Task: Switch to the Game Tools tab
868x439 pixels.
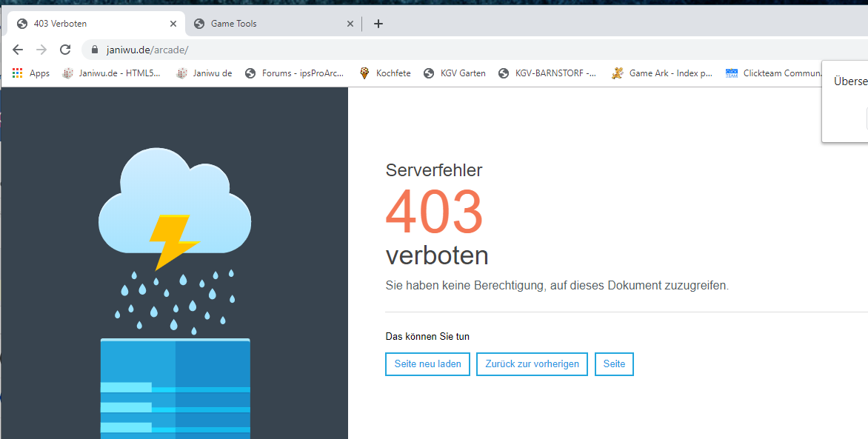Action: tap(259, 24)
